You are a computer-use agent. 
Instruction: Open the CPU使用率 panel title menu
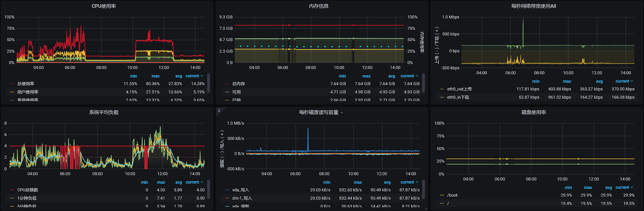104,6
